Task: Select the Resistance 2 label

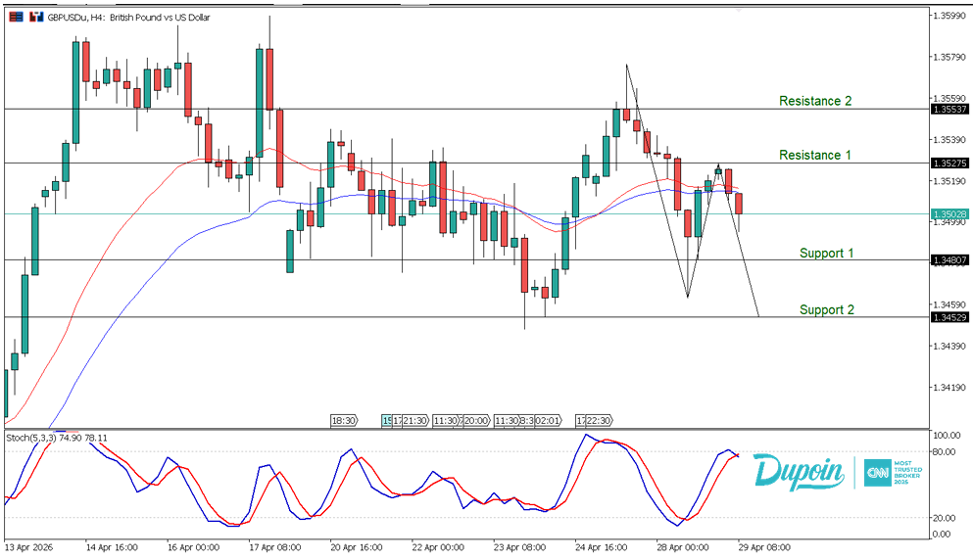Action: (x=815, y=101)
